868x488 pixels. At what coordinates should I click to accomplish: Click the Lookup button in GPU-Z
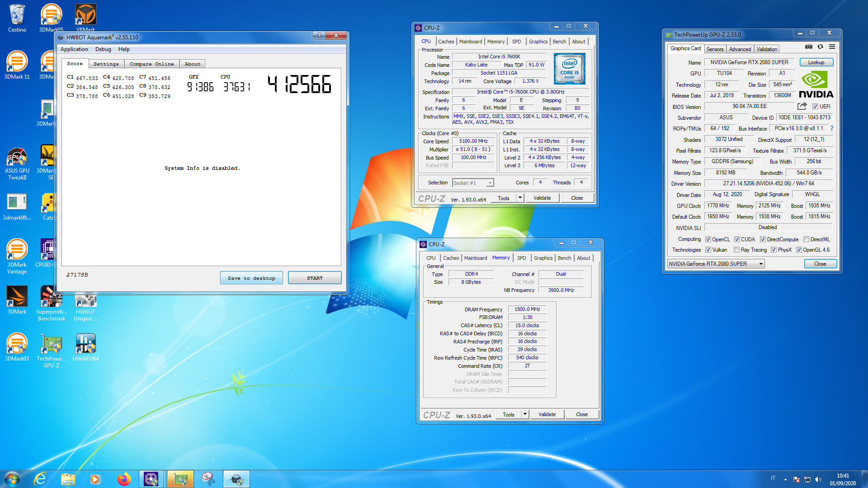coord(816,62)
